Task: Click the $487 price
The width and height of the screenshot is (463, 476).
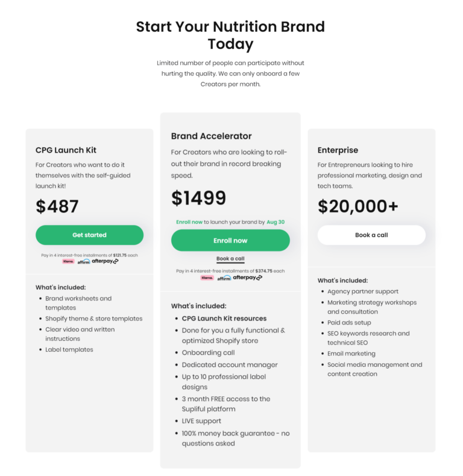Action: 57,206
